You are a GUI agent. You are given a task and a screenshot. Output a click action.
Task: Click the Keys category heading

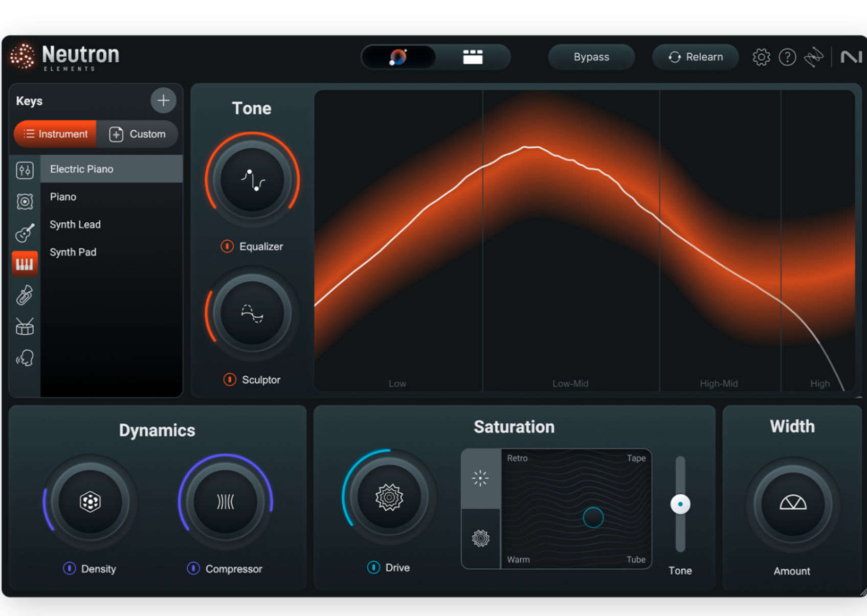pos(29,101)
